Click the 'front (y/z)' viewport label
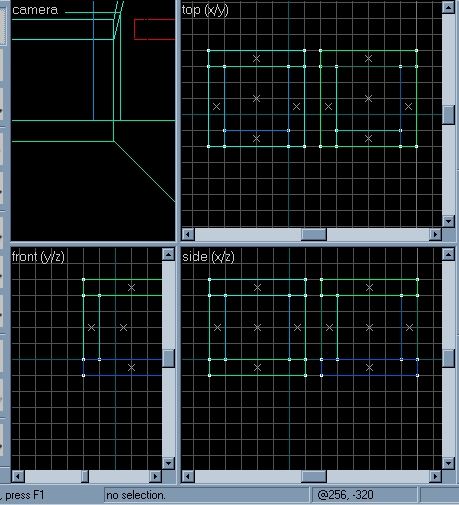This screenshot has width=459, height=505. coord(38,257)
